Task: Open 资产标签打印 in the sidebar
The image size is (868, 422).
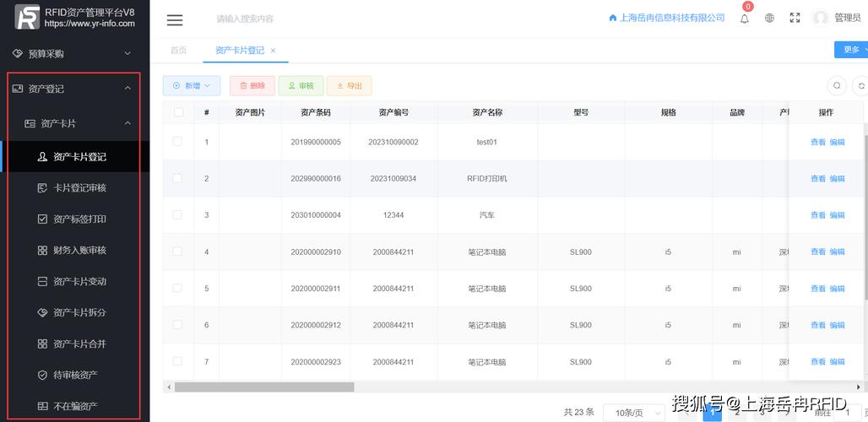Action: pyautogui.click(x=79, y=219)
